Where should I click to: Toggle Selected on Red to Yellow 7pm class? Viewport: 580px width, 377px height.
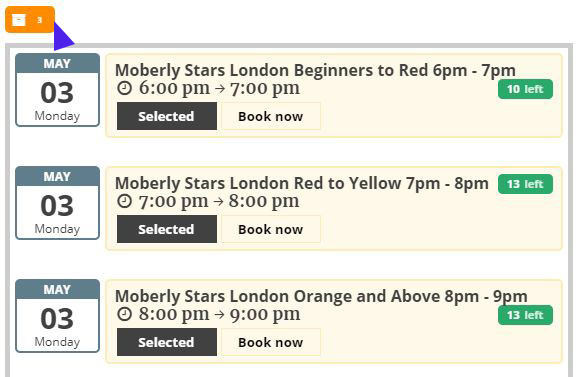click(x=167, y=229)
